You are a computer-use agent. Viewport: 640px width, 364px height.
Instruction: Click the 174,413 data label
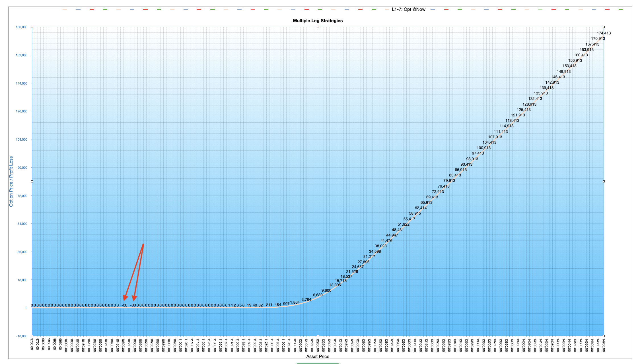coord(604,33)
